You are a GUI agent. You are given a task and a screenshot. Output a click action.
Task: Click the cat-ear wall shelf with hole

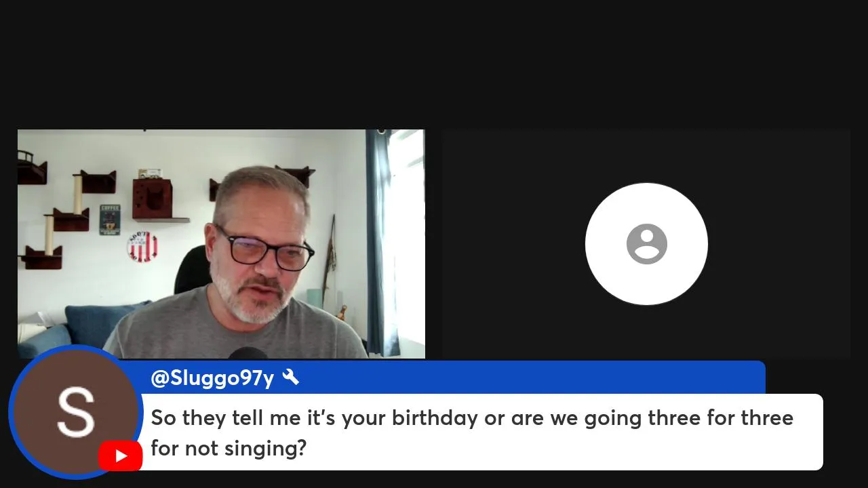coord(153,197)
